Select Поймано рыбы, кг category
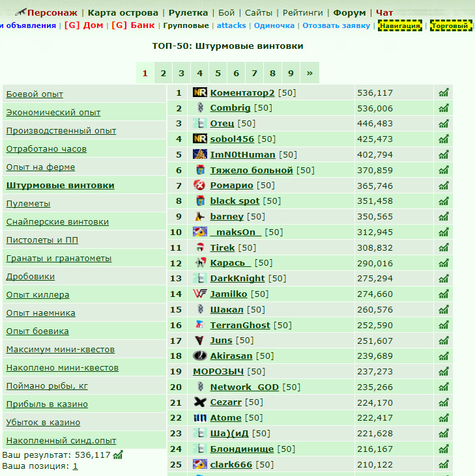The width and height of the screenshot is (475, 476). (x=47, y=386)
